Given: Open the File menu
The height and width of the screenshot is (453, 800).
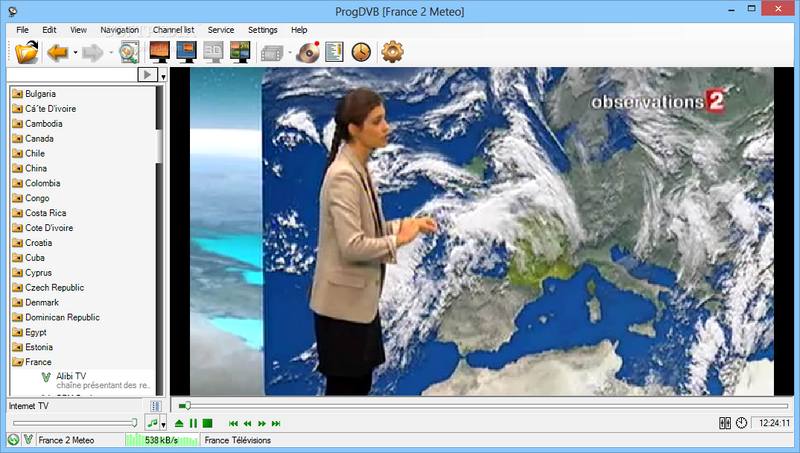Looking at the screenshot, I should 22,30.
